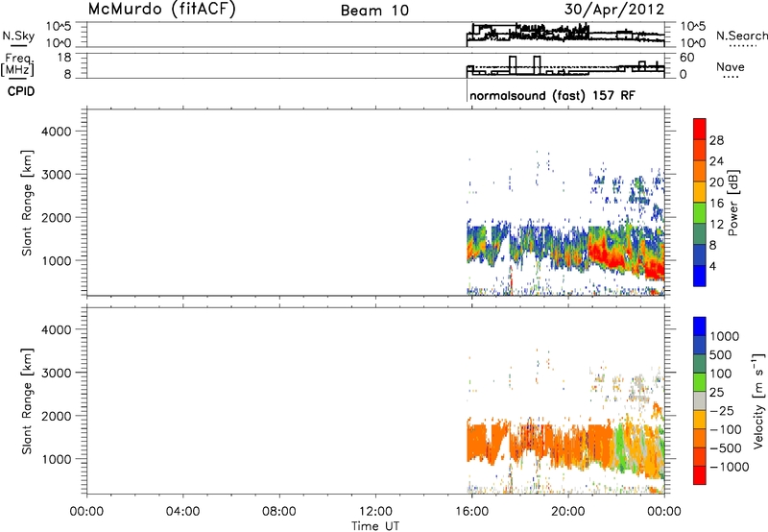Click the Slant Range label of velocity panel
The height and width of the screenshot is (532, 768).
click(x=27, y=401)
